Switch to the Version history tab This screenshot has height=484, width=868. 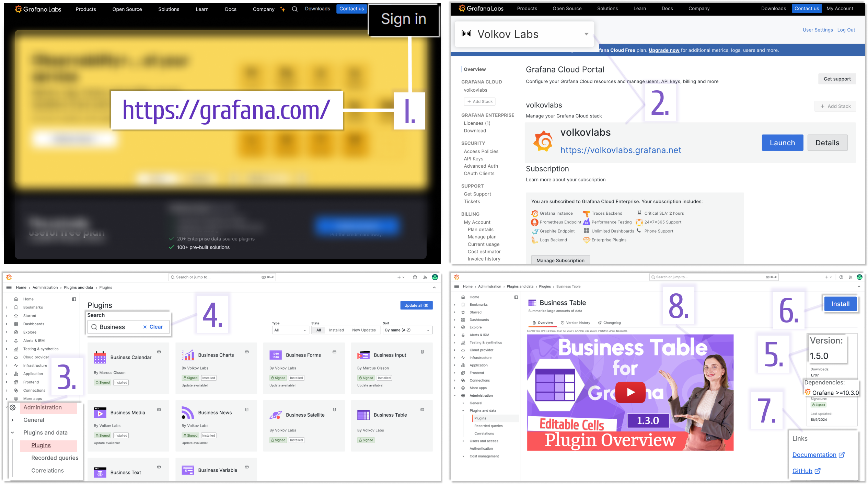[x=576, y=323]
